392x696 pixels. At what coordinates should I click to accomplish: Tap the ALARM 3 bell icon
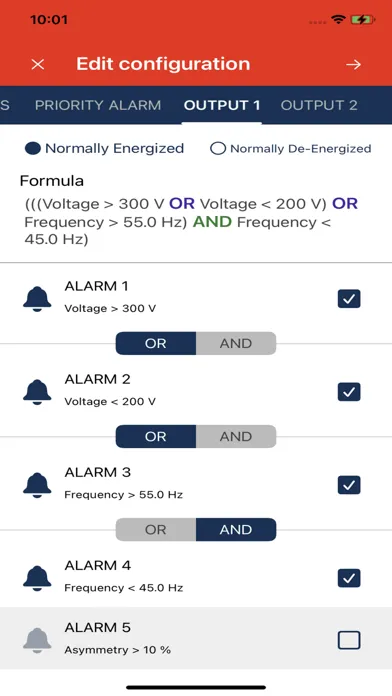click(37, 485)
